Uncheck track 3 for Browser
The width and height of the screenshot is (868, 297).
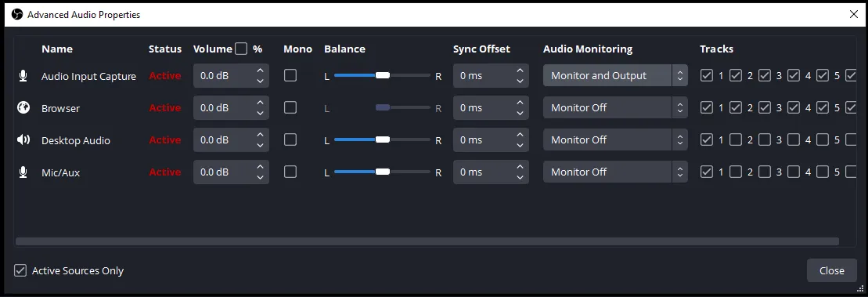[x=765, y=107]
